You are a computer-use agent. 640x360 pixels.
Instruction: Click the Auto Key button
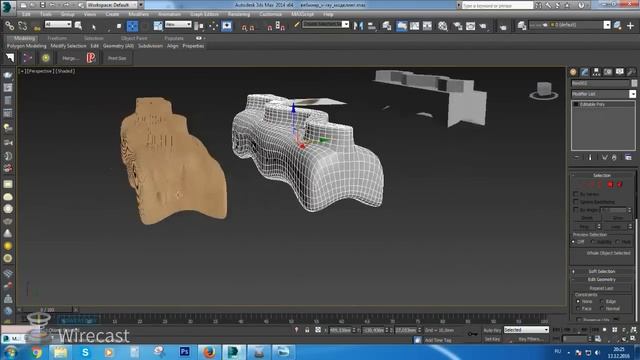492,330
